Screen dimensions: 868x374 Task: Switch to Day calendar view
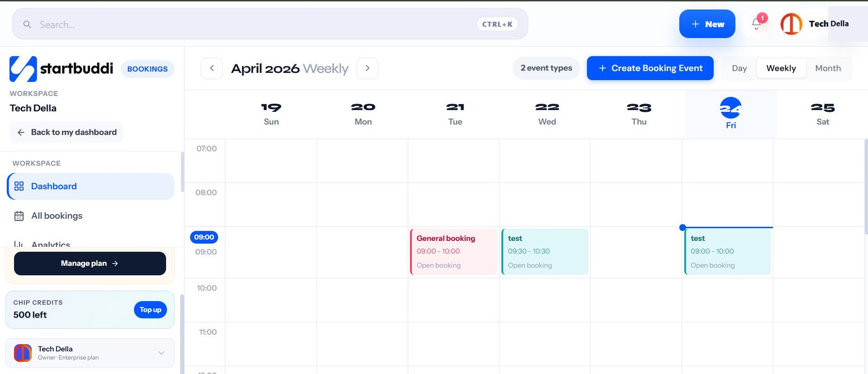pyautogui.click(x=739, y=68)
